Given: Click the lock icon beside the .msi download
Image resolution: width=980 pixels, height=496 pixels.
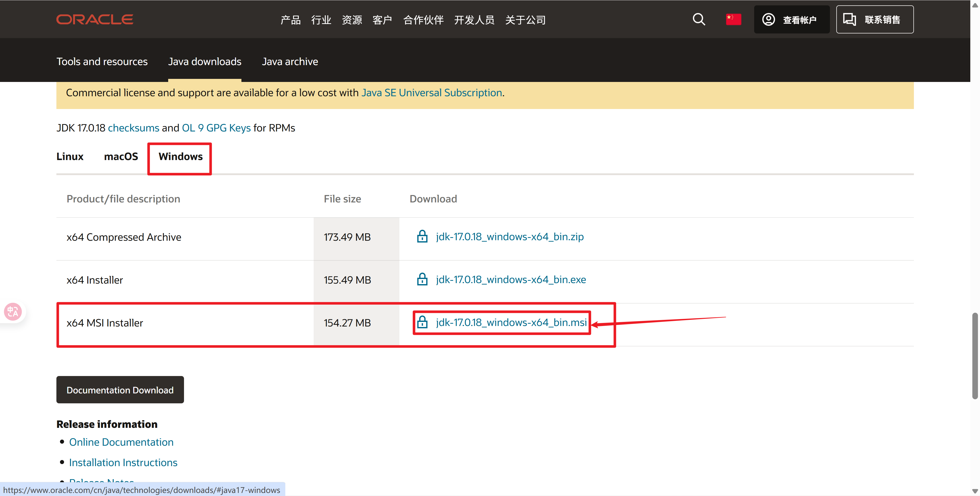Looking at the screenshot, I should tap(422, 322).
